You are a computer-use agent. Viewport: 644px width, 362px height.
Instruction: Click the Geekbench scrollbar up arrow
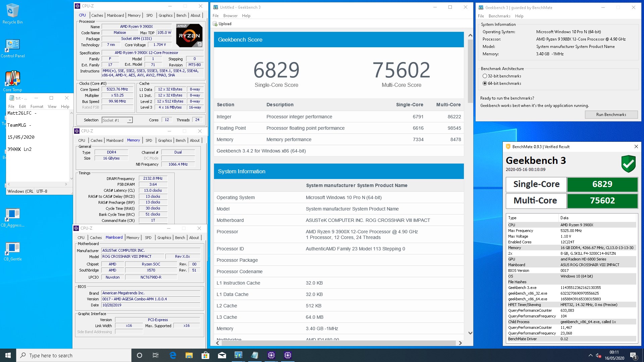tap(470, 36)
